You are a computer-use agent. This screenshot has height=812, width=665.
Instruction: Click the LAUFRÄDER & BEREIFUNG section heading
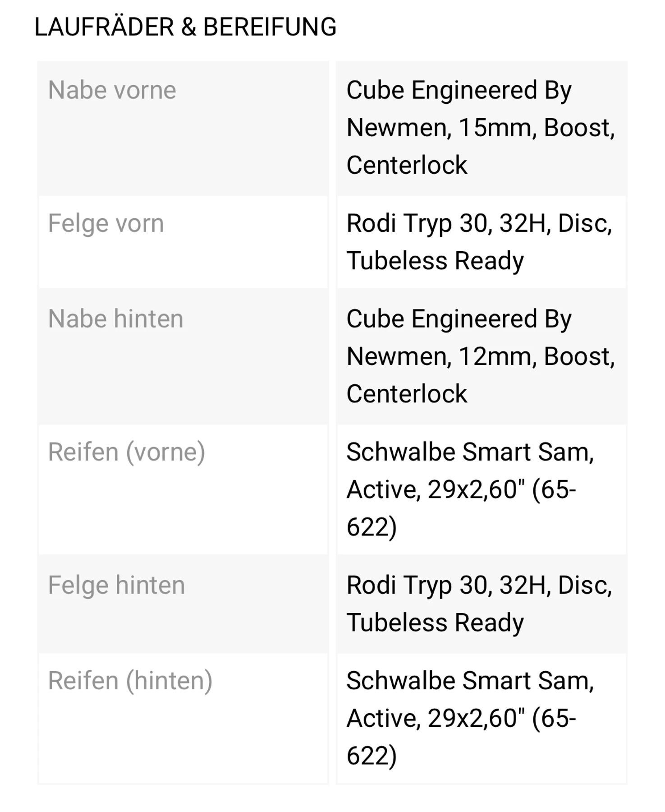pos(185,27)
